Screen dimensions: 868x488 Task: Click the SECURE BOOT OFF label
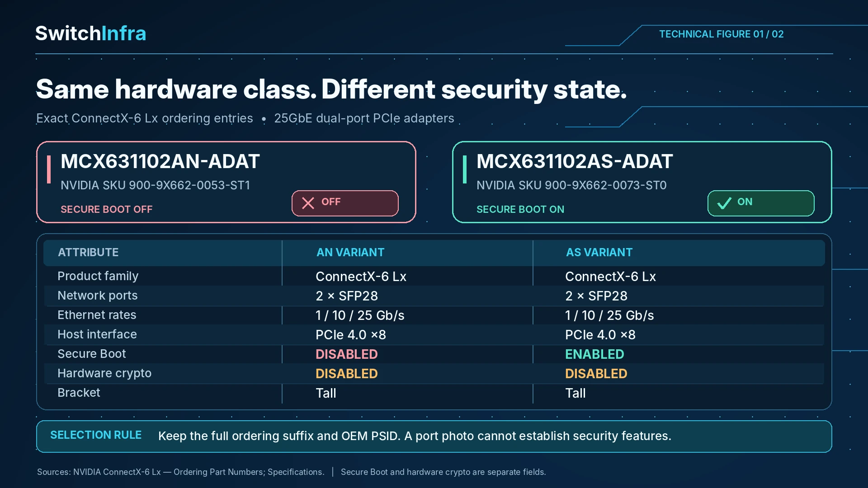(107, 209)
